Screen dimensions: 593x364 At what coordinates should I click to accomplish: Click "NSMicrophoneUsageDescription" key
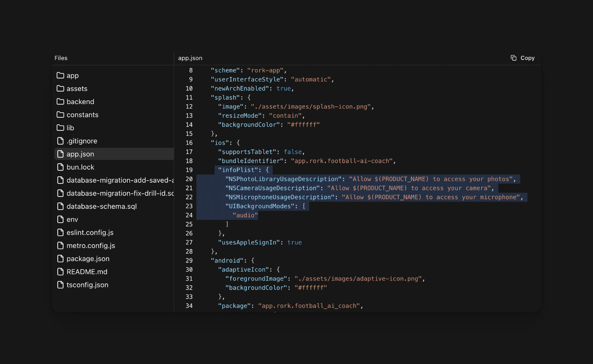(x=280, y=197)
